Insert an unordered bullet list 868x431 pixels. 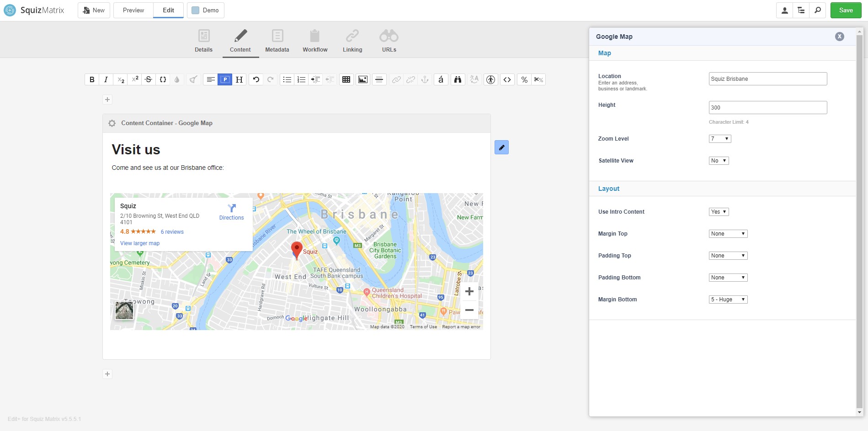coord(287,79)
